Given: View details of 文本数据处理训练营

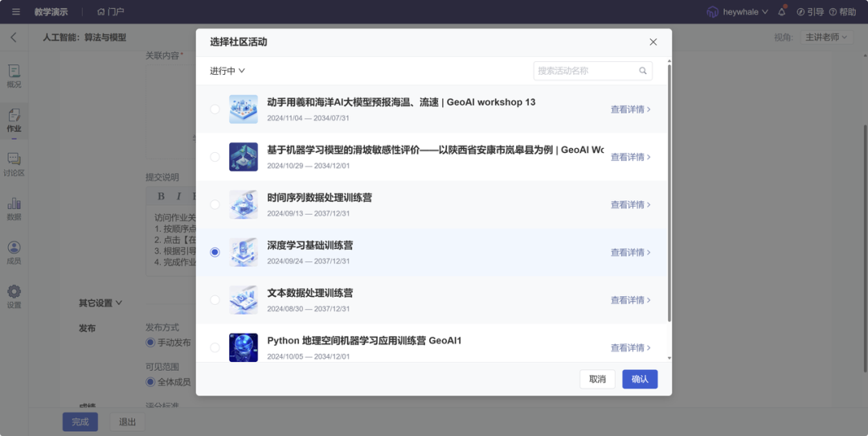Looking at the screenshot, I should point(631,300).
